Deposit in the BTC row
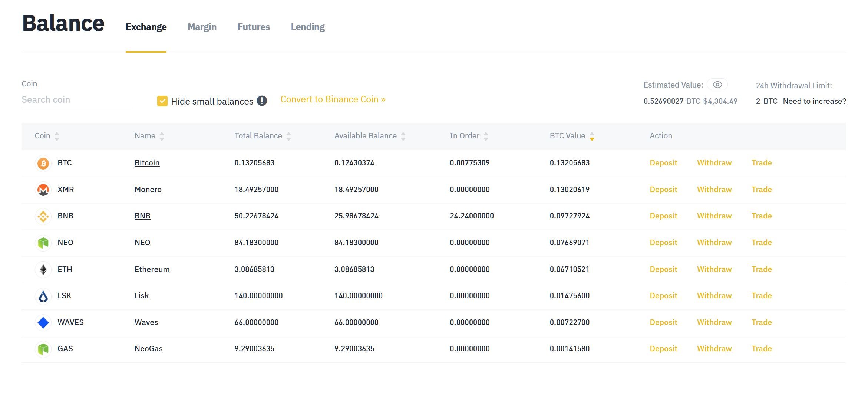The height and width of the screenshot is (401, 868). click(x=663, y=163)
